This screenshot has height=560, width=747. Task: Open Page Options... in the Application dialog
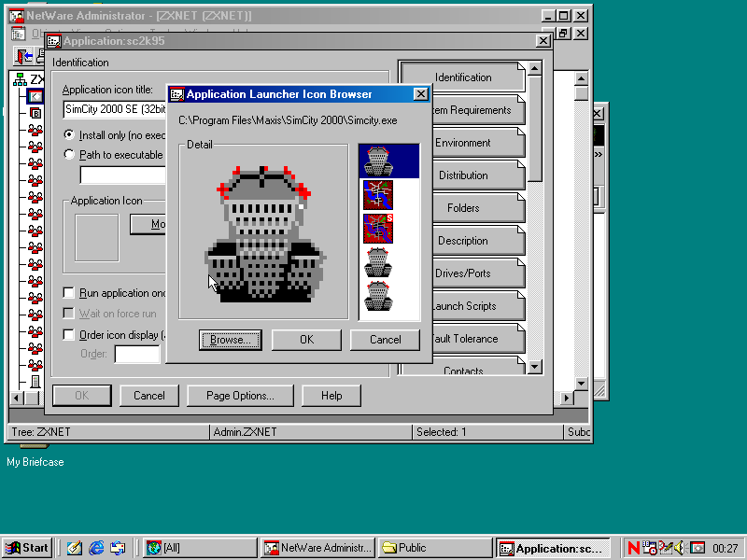click(x=240, y=396)
